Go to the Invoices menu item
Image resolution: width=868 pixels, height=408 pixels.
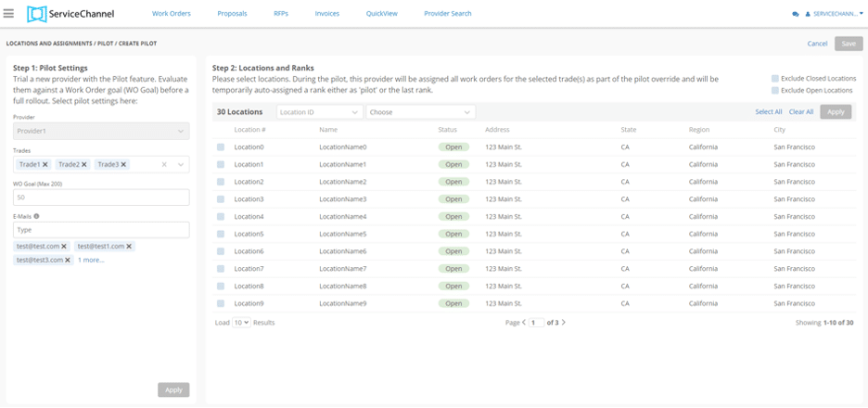pyautogui.click(x=326, y=14)
